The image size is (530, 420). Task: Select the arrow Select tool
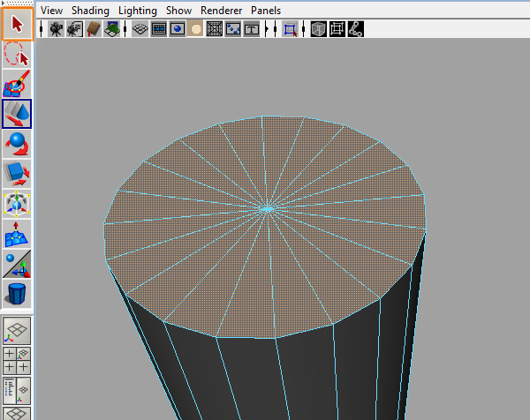[x=17, y=24]
